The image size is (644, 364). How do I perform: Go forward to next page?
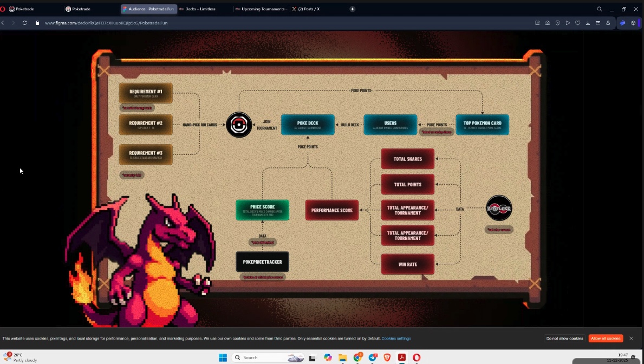(x=13, y=23)
